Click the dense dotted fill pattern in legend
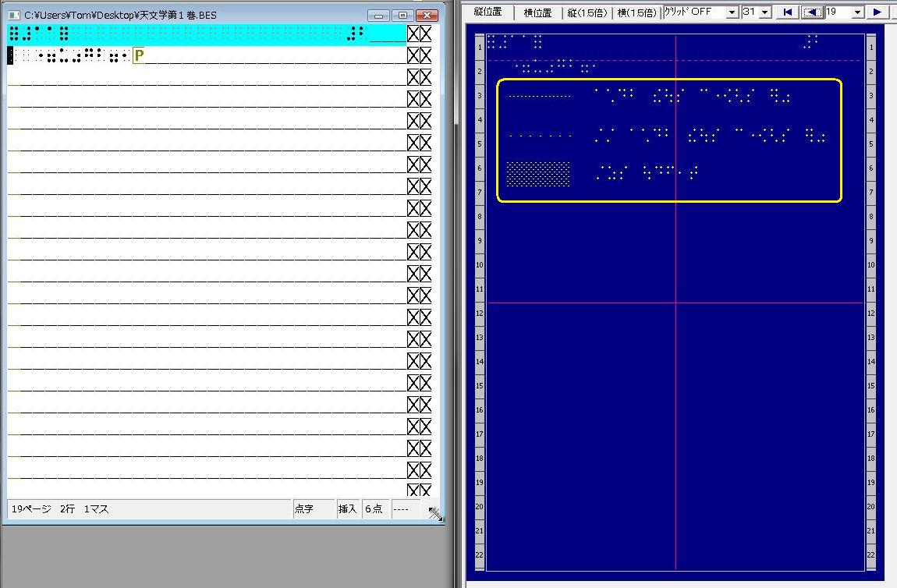Screen dimensions: 897x588 pyautogui.click(x=538, y=174)
